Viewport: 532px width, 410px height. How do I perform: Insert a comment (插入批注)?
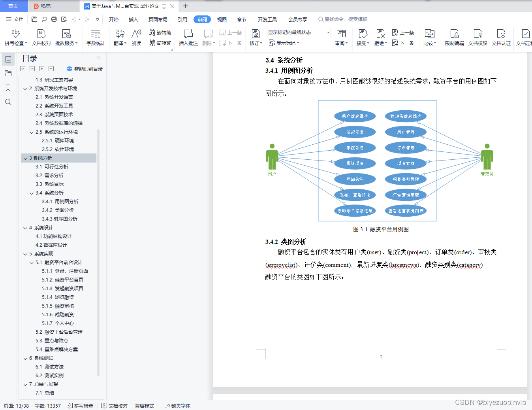(188, 38)
